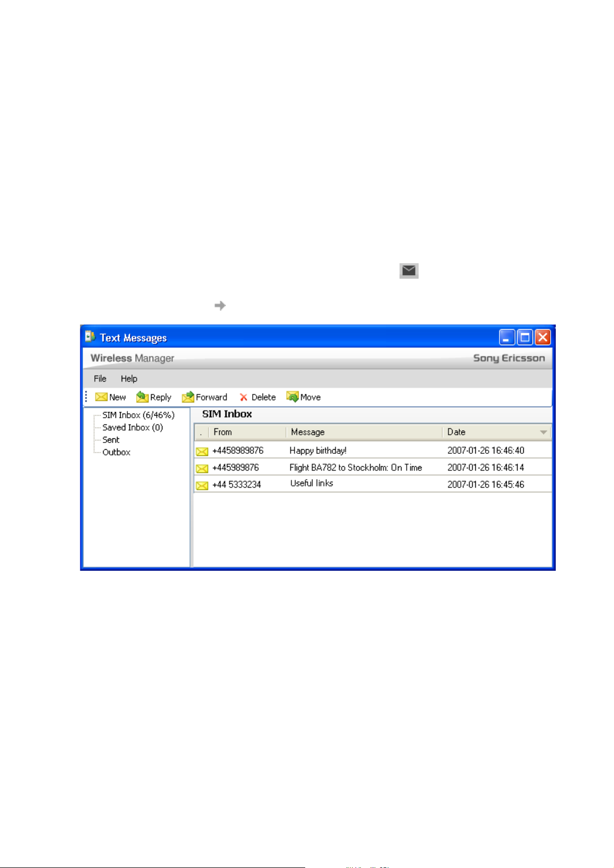Click the Delete button label
This screenshot has height=868, width=614.
coord(263,397)
